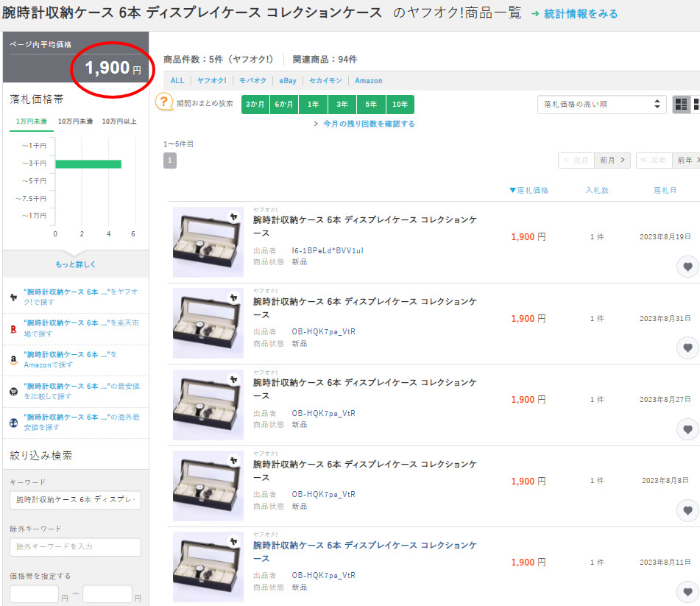Image resolution: width=700 pixels, height=606 pixels.
Task: Open 統計情報をみる link
Action: pyautogui.click(x=580, y=14)
